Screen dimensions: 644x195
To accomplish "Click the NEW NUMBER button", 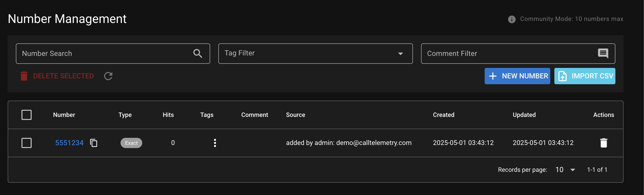I will pyautogui.click(x=517, y=76).
